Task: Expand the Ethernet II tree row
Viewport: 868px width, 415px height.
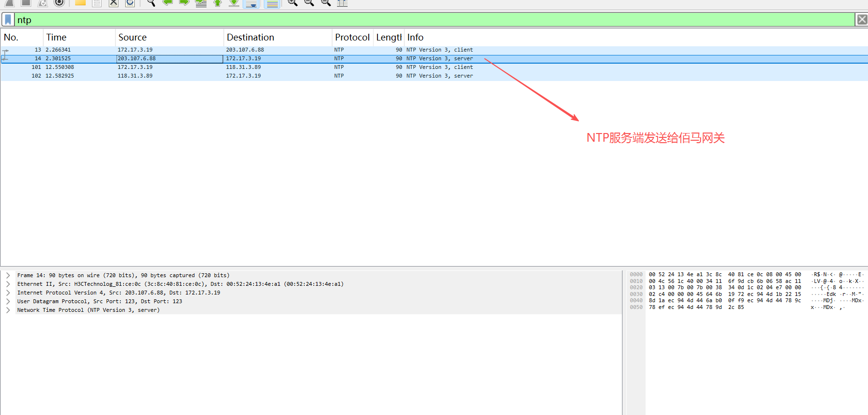Action: point(8,284)
